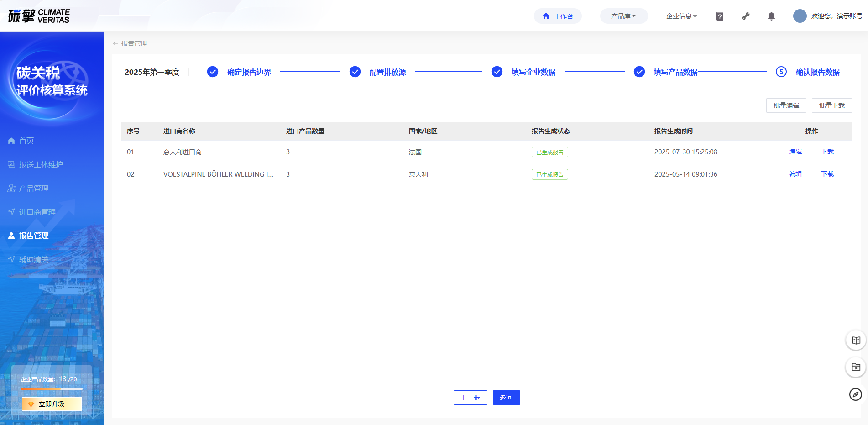The width and height of the screenshot is (868, 425).
Task: Click the compass navigation floating icon
Action: (x=856, y=394)
